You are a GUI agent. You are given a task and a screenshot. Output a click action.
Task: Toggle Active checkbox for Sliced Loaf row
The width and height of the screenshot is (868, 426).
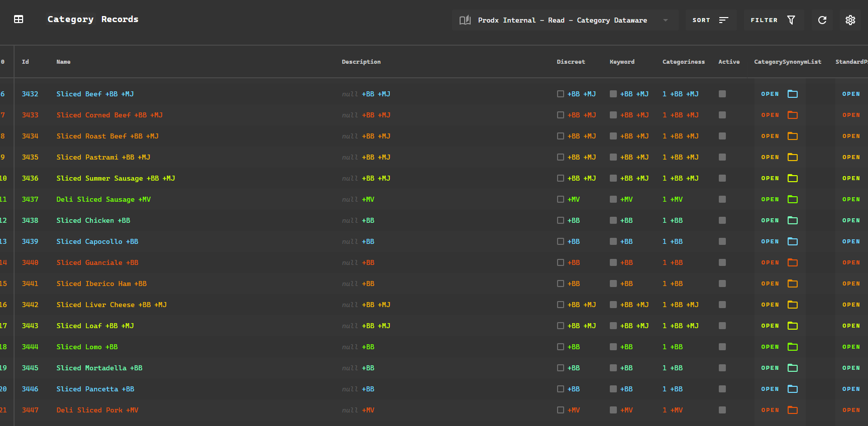(722, 326)
